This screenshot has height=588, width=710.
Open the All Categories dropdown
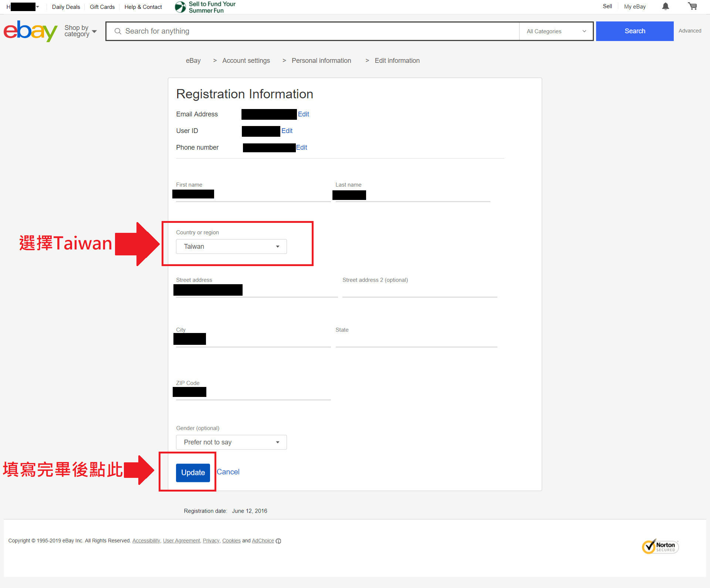pos(556,31)
